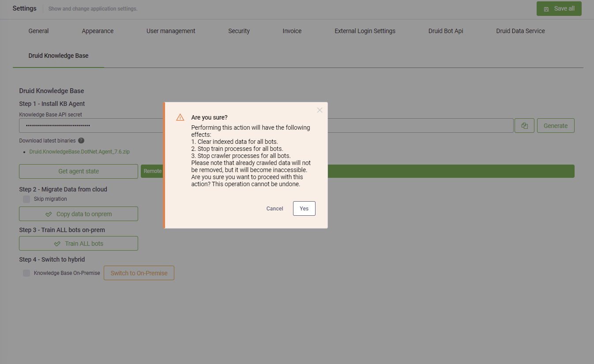Go to the Security tab

point(239,31)
